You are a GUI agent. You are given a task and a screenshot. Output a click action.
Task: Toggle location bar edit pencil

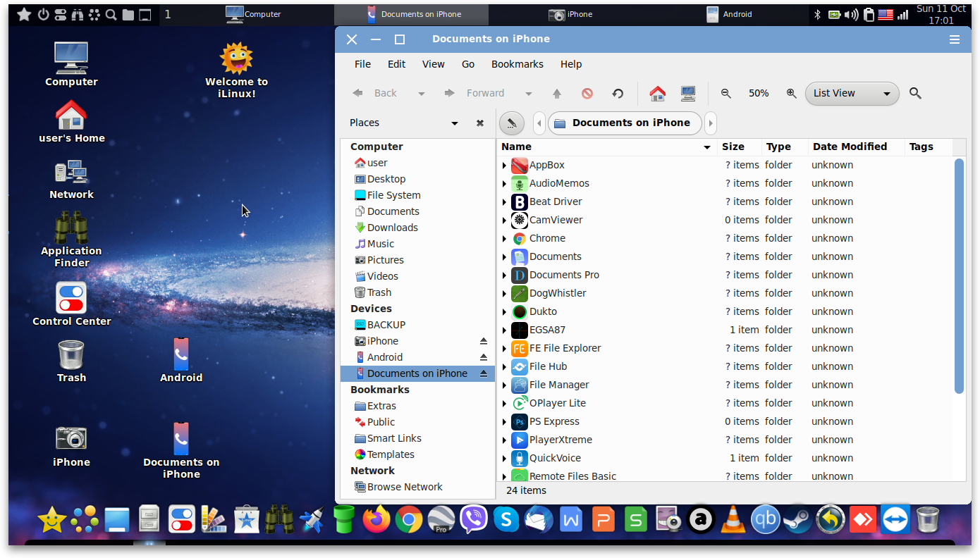pos(512,123)
